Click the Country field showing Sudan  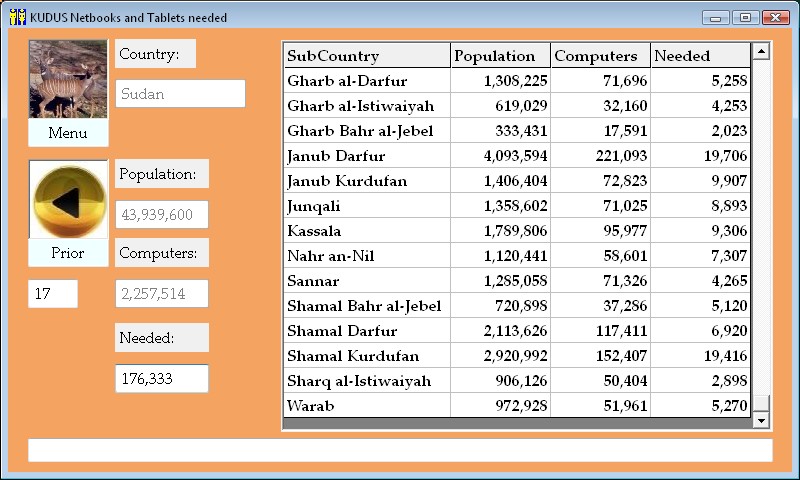[x=180, y=94]
